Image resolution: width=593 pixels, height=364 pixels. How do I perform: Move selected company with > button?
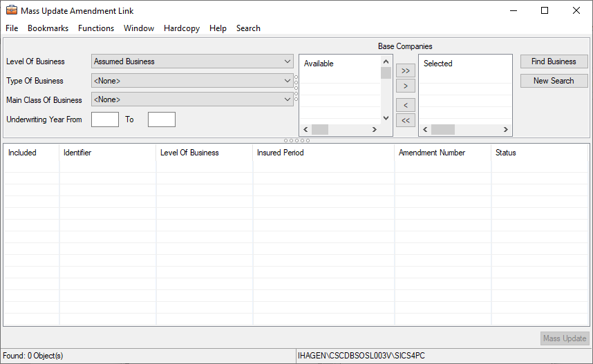coord(406,86)
